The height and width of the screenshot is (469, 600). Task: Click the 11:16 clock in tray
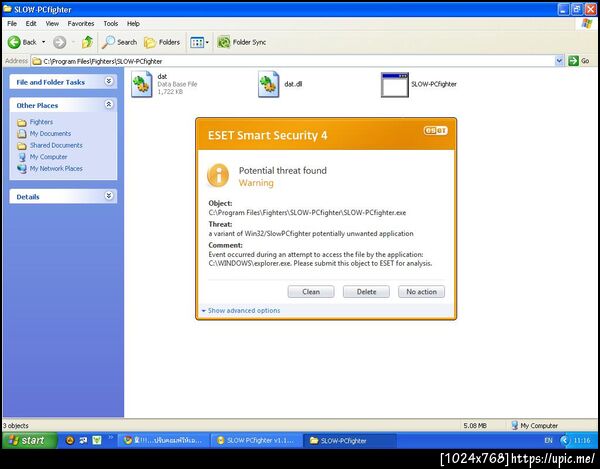(582, 441)
